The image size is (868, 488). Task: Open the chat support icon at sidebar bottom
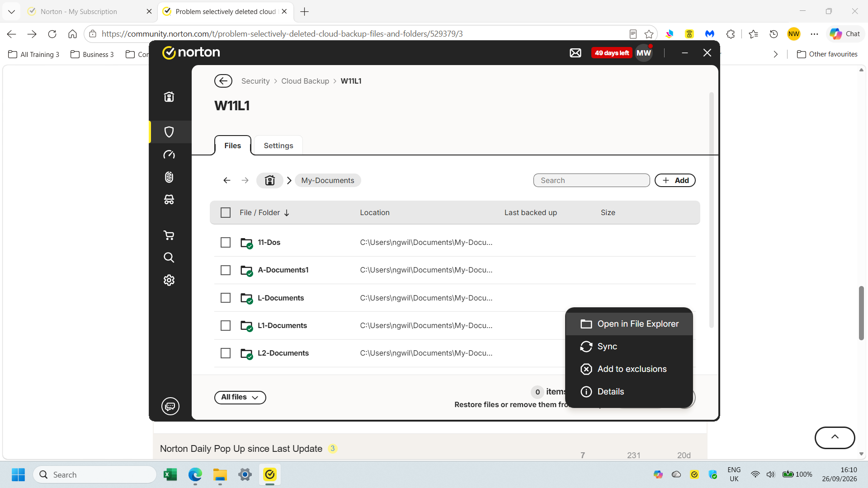coord(170,406)
